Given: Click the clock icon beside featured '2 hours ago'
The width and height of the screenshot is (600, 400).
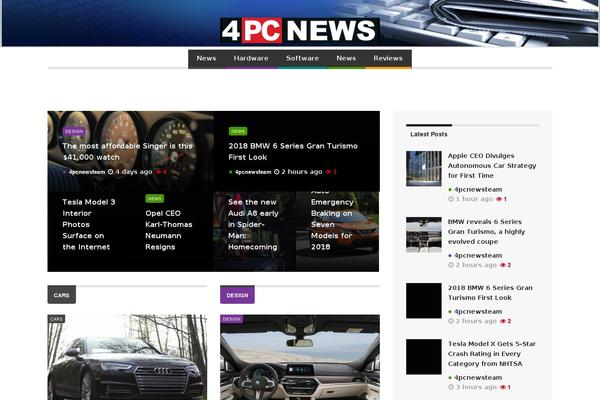Looking at the screenshot, I should pos(277,172).
